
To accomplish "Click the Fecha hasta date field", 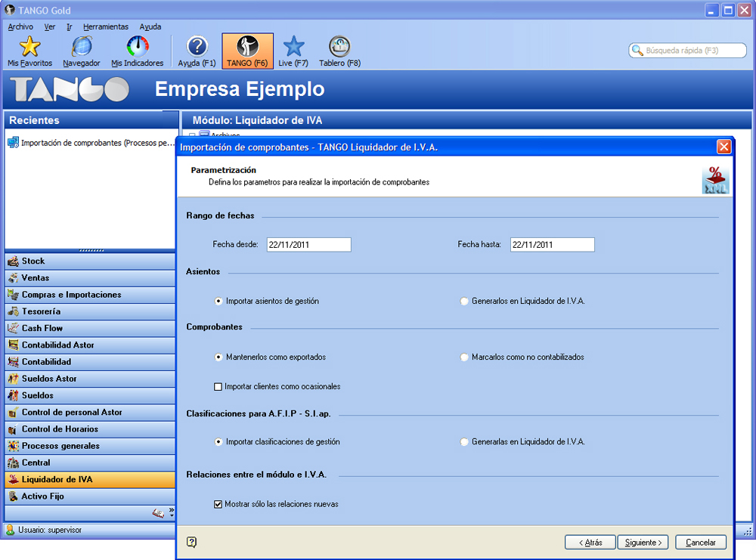I will click(x=553, y=245).
